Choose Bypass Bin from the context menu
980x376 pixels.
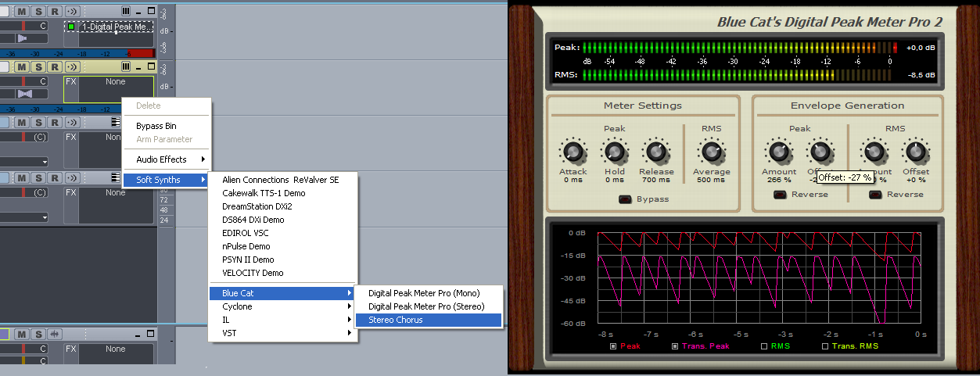[167, 126]
